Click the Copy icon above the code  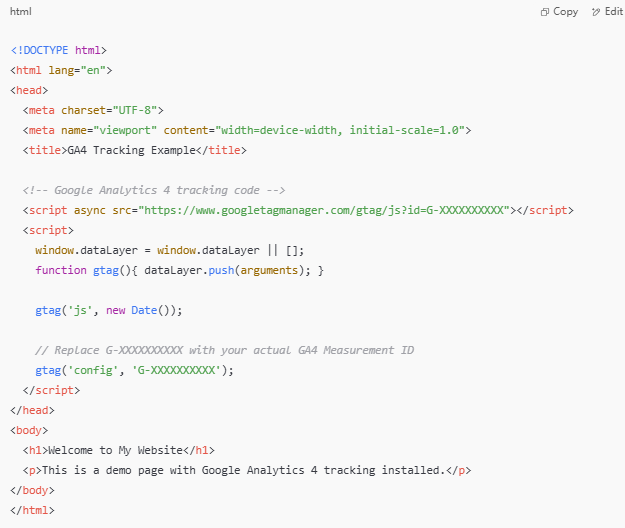(x=544, y=12)
